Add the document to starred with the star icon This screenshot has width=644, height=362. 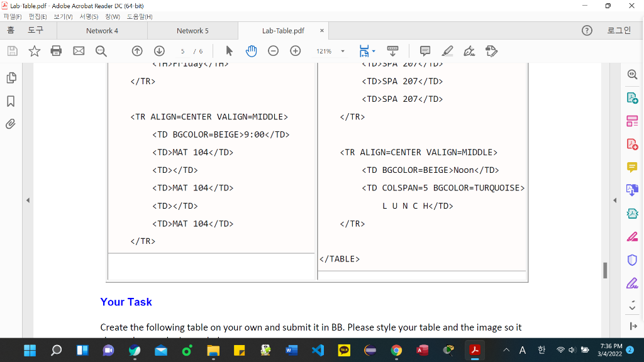(x=35, y=51)
